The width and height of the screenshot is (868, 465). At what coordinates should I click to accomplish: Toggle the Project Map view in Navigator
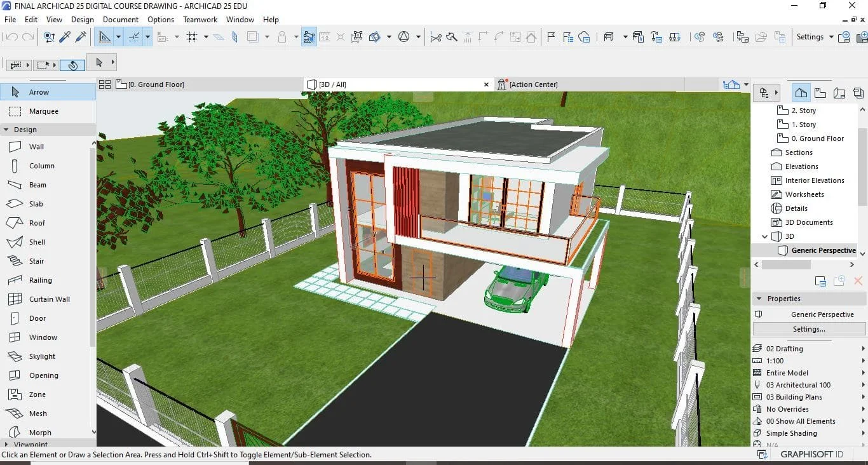(801, 93)
